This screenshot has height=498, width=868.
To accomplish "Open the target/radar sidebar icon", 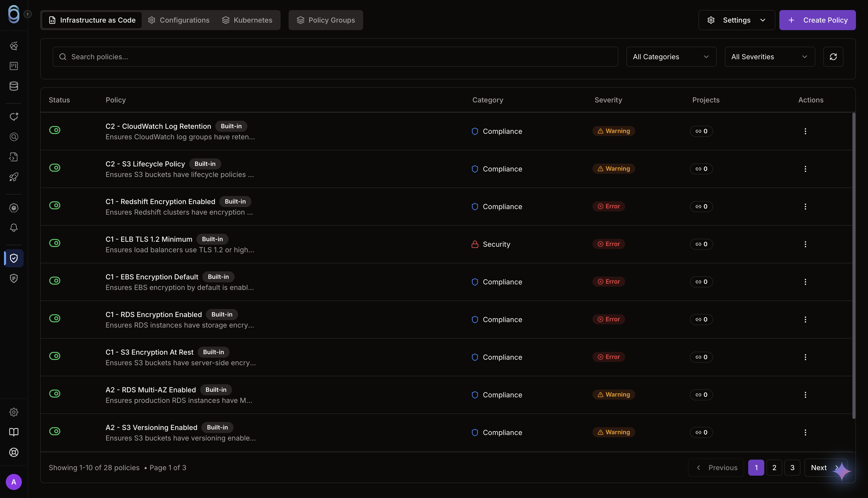I will tap(14, 137).
